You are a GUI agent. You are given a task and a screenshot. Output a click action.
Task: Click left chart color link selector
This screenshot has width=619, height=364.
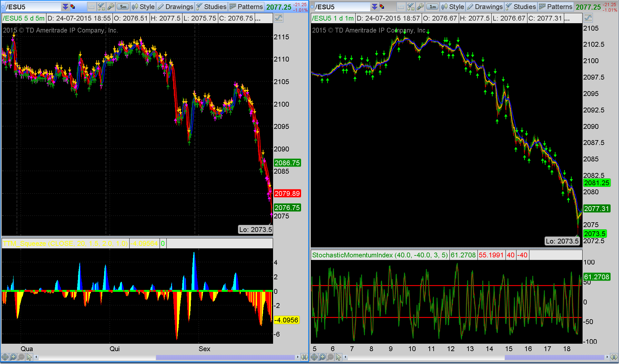tap(73, 7)
